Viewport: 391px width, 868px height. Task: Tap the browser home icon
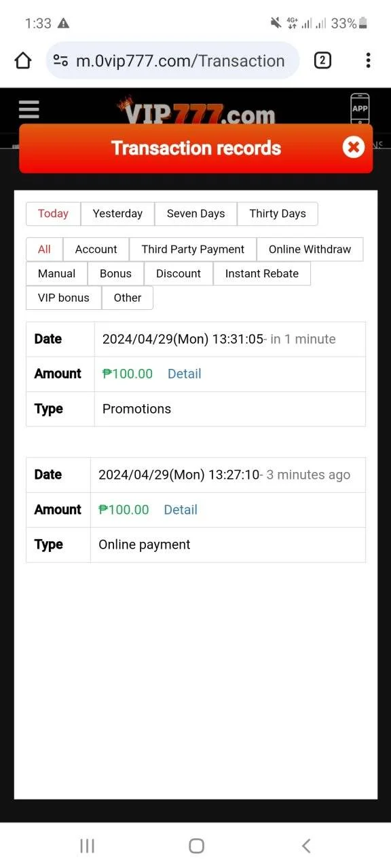(23, 61)
